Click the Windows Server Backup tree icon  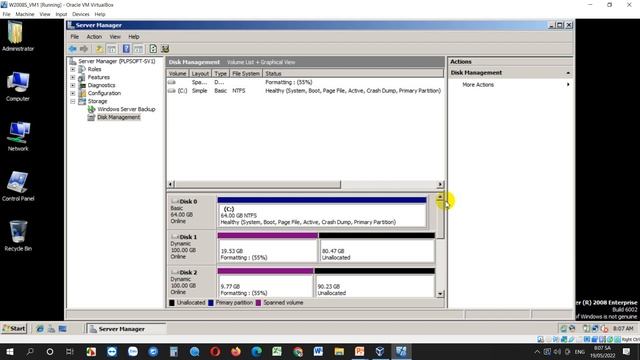coord(91,109)
